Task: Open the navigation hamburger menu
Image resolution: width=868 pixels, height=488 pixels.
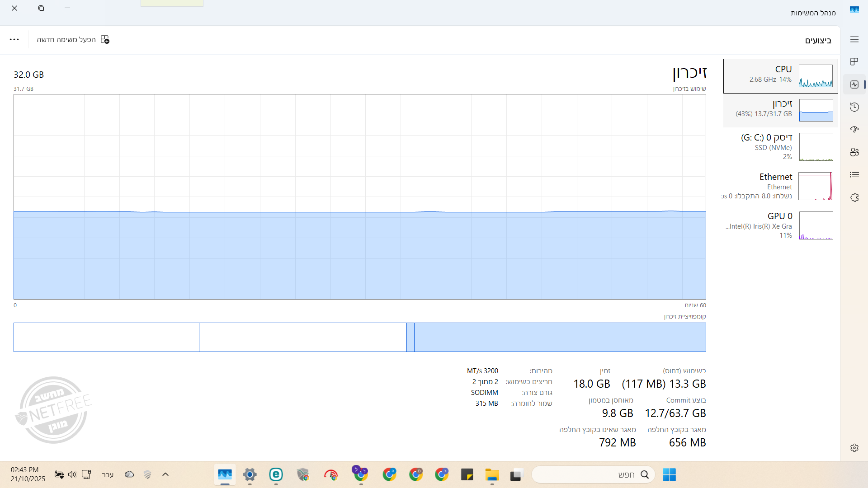Action: coord(854,40)
